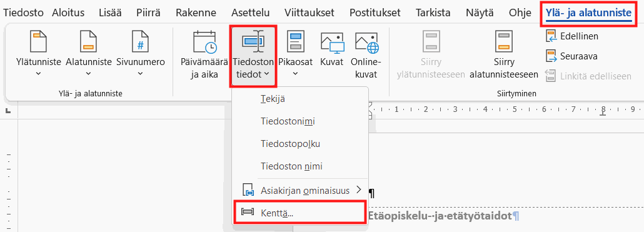
Task: Go to Seuraava next section
Action: tap(571, 56)
